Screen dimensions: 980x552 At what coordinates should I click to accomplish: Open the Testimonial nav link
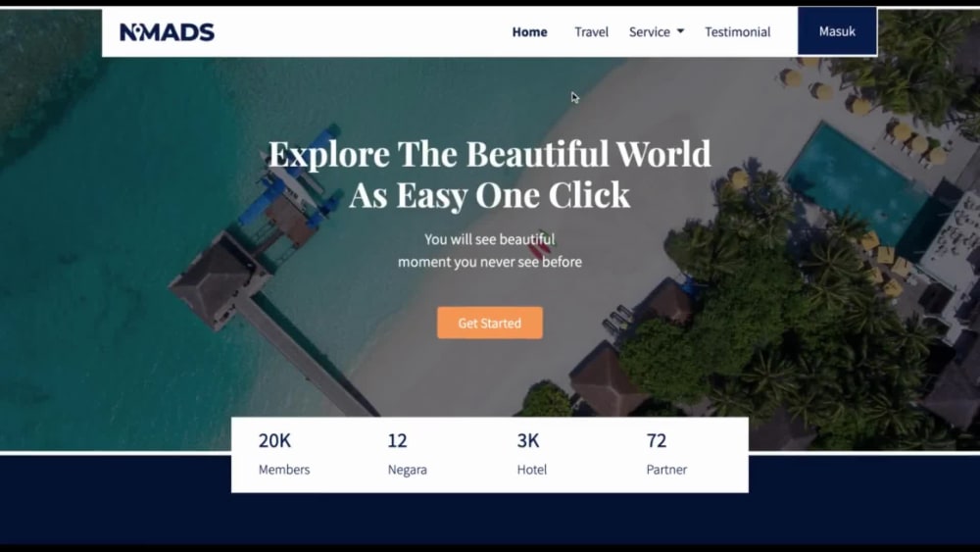click(738, 32)
